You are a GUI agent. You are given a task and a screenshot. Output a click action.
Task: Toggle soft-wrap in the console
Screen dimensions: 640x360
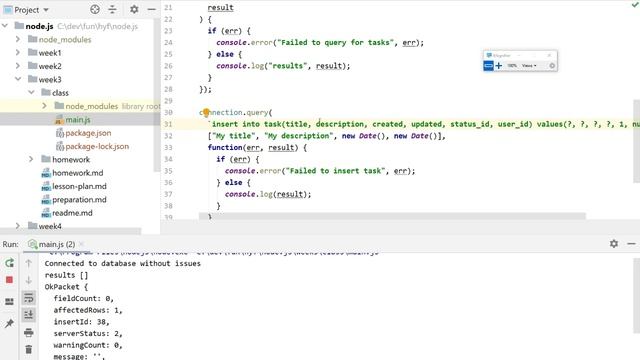click(x=29, y=298)
